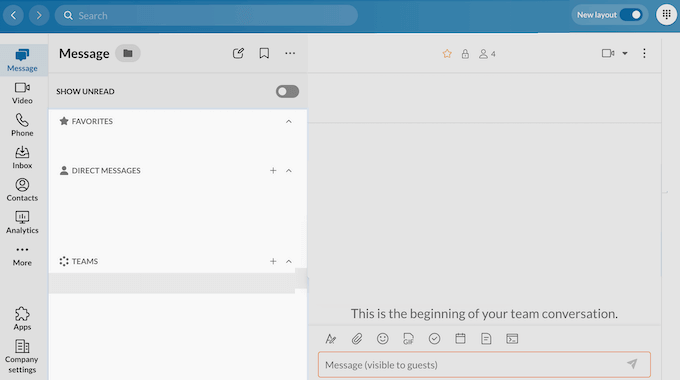Click the Message (visible to guests) field

coord(484,365)
